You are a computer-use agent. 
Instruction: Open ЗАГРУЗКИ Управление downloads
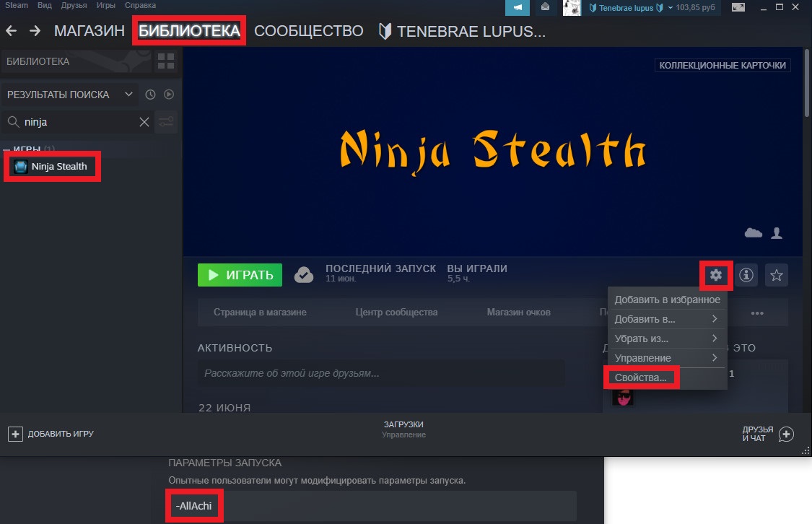tap(403, 429)
